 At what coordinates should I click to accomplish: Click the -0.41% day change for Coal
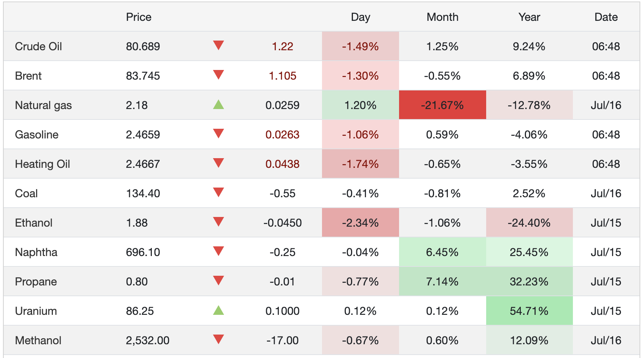pos(360,194)
